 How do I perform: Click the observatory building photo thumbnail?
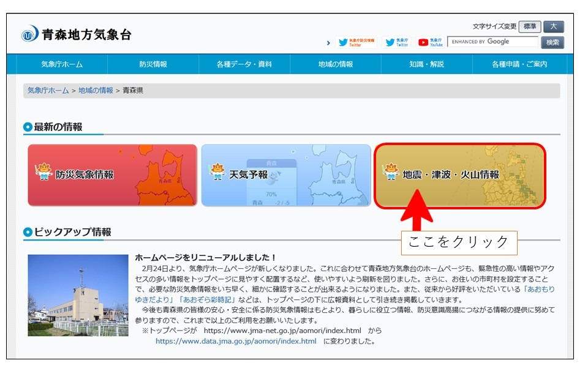click(69, 295)
